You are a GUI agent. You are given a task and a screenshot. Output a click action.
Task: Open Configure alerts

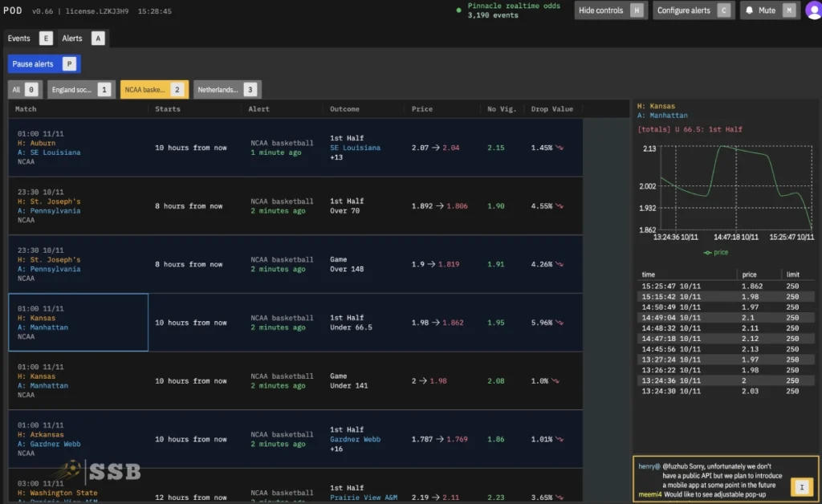point(694,10)
